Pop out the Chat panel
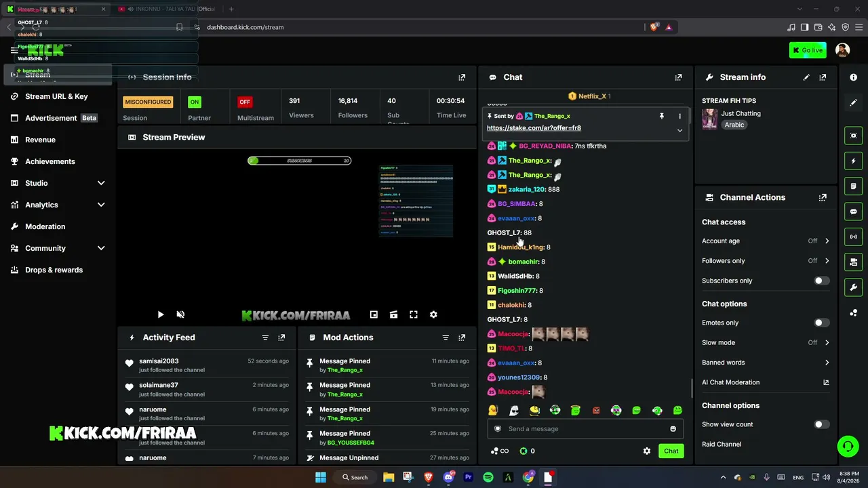Screen dimensions: 868x488 [678, 77]
